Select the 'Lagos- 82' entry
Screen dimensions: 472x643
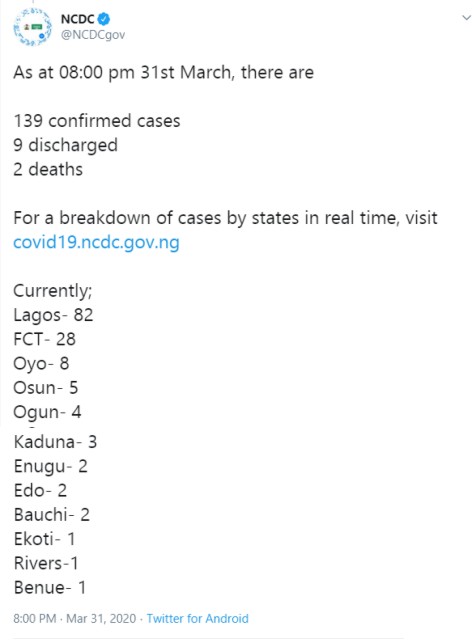53,315
